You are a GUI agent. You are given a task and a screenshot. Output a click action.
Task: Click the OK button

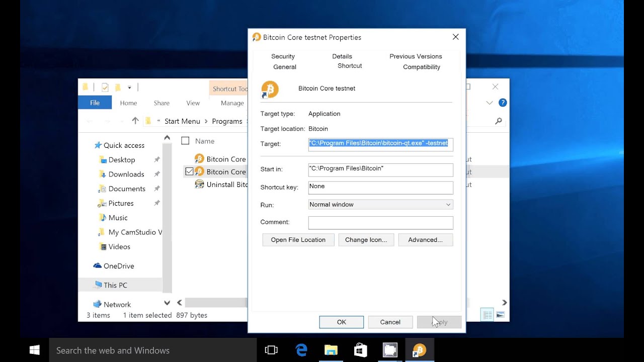click(x=342, y=322)
